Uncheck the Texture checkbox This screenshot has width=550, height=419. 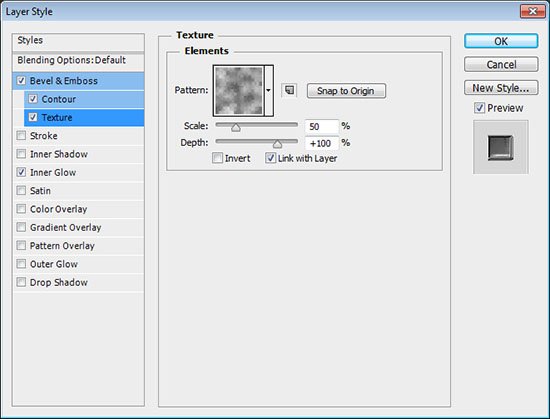click(x=33, y=117)
